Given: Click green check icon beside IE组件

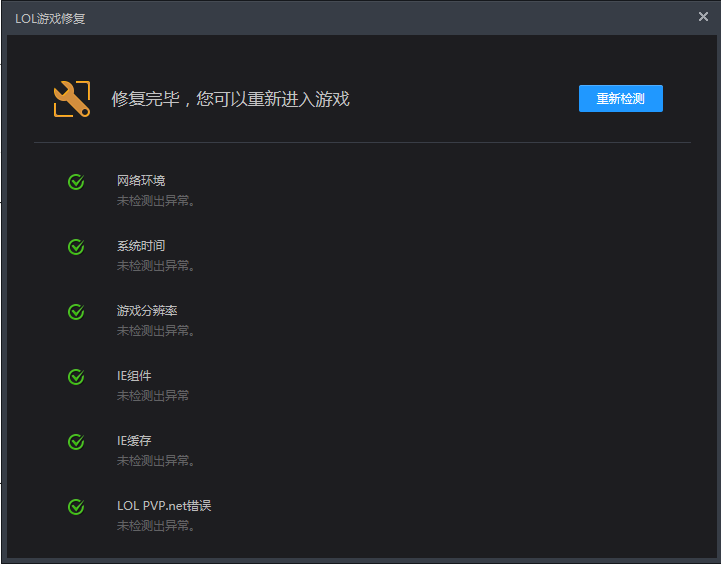Looking at the screenshot, I should coord(76,377).
